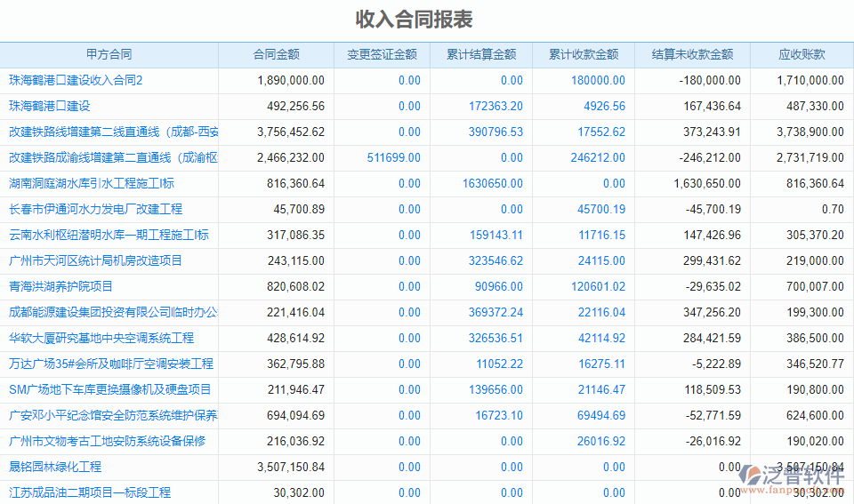854x504 pixels.
Task: Select 长春市伊通河水力发电厂改建工程 contract link
Action: click(95, 209)
